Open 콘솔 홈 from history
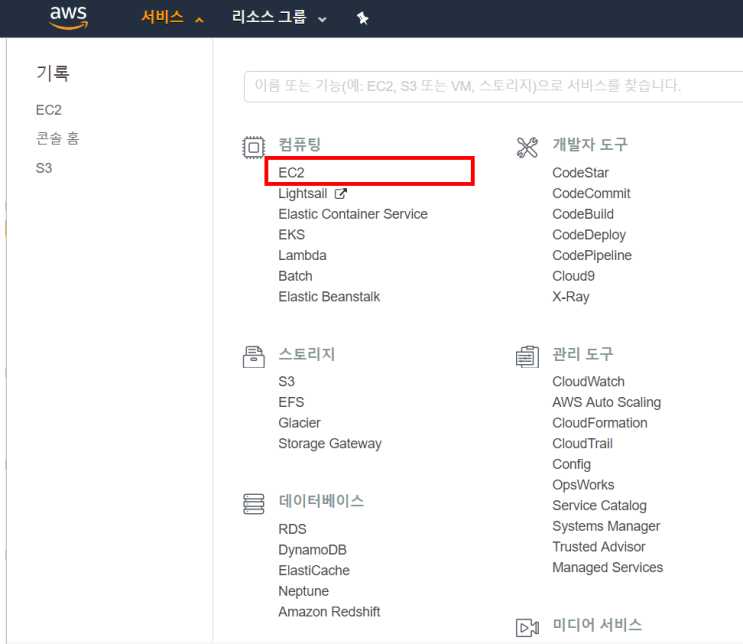The image size is (743, 644). tap(57, 138)
